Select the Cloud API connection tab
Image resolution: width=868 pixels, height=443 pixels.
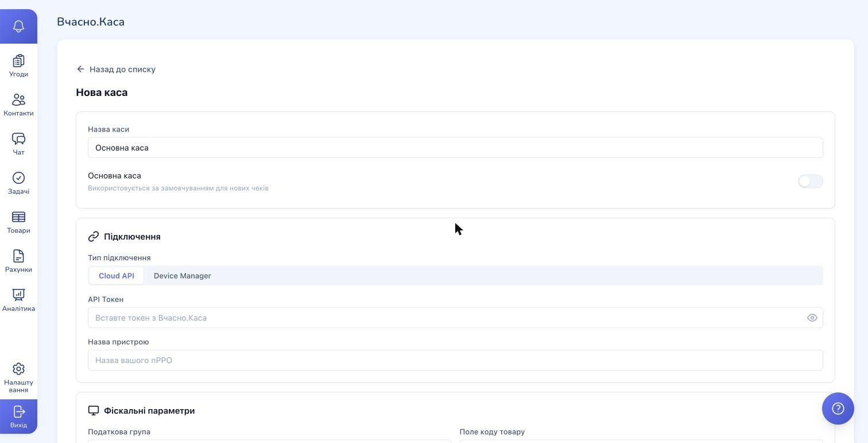[x=117, y=276]
